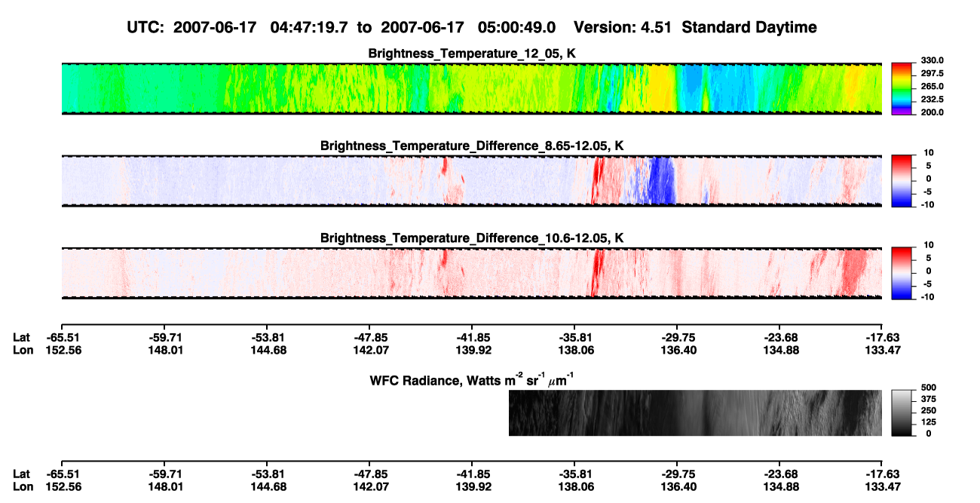Click latitude -41.85 under the WFC Radiance plot
The image size is (980, 503).
471,474
